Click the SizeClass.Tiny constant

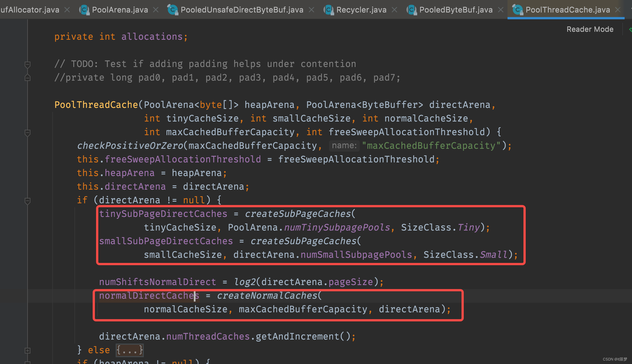[440, 227]
